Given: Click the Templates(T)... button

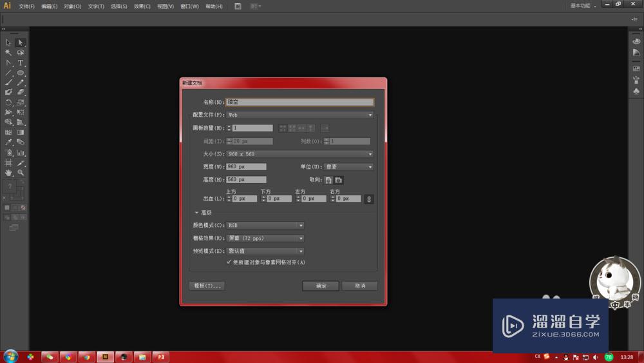Looking at the screenshot, I should tap(207, 286).
